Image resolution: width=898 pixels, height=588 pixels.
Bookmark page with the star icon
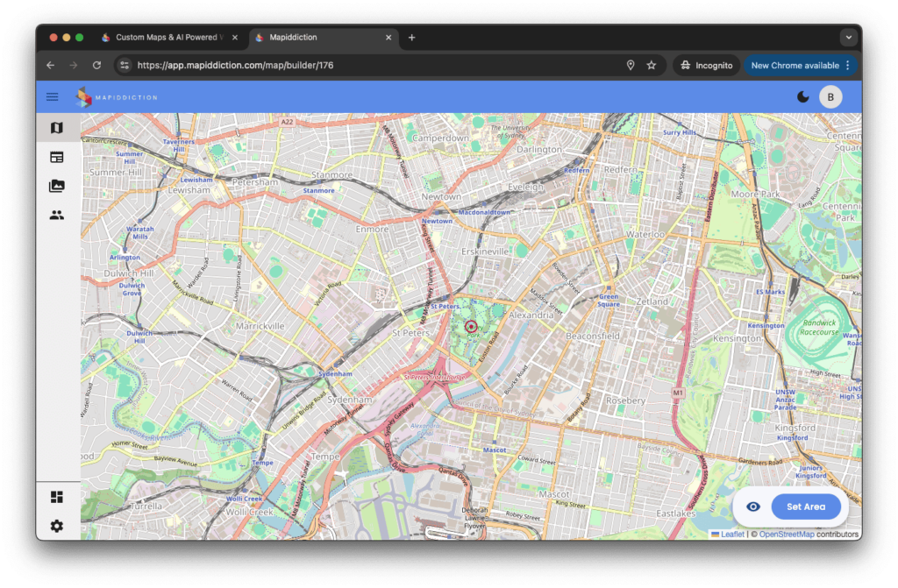point(652,65)
